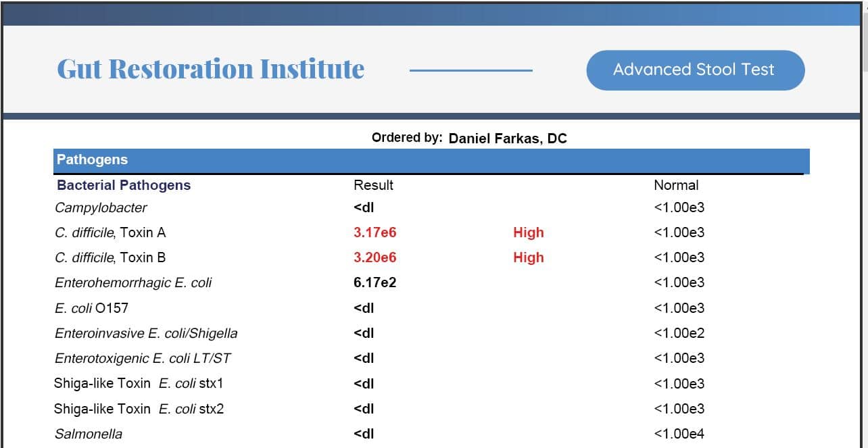Click the Enterotoxigenic E. coli LT/ST label
Image resolution: width=868 pixels, height=448 pixels.
click(x=143, y=359)
